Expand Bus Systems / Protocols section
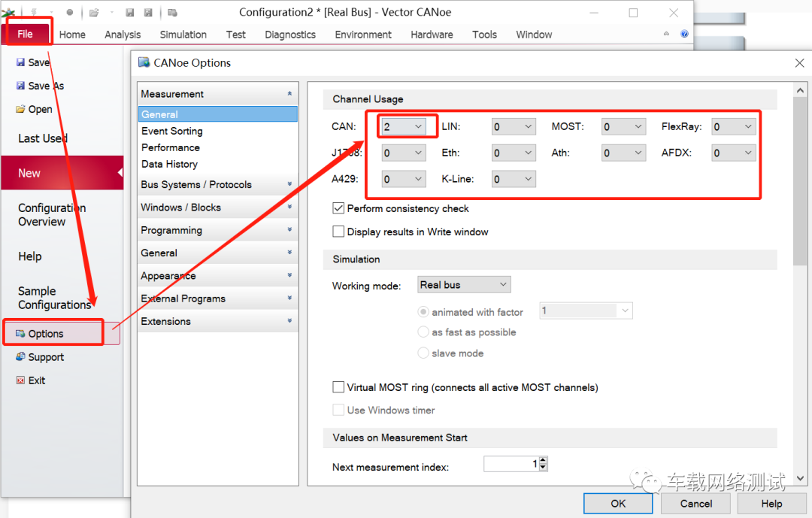 (218, 184)
